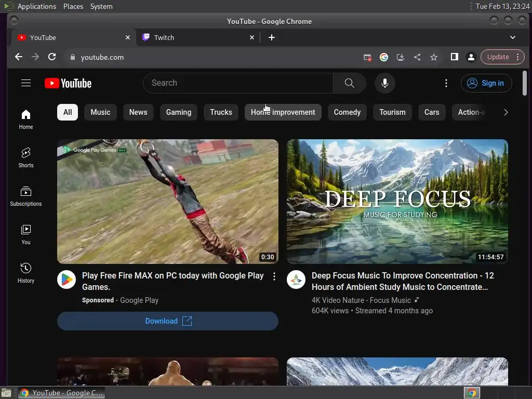This screenshot has height=399, width=532.
Task: Open Subscriptions from the sidebar
Action: pyautogui.click(x=26, y=196)
